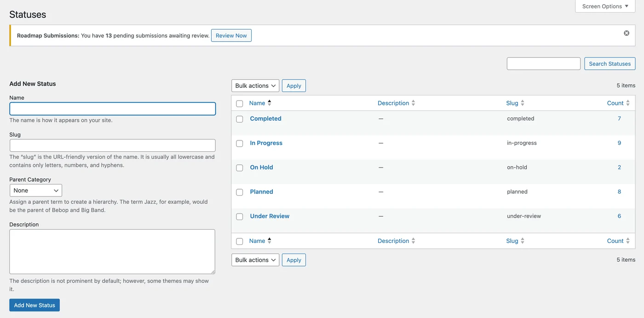Click sort arrows beside bottom Description header
The image size is (644, 318).
(413, 241)
